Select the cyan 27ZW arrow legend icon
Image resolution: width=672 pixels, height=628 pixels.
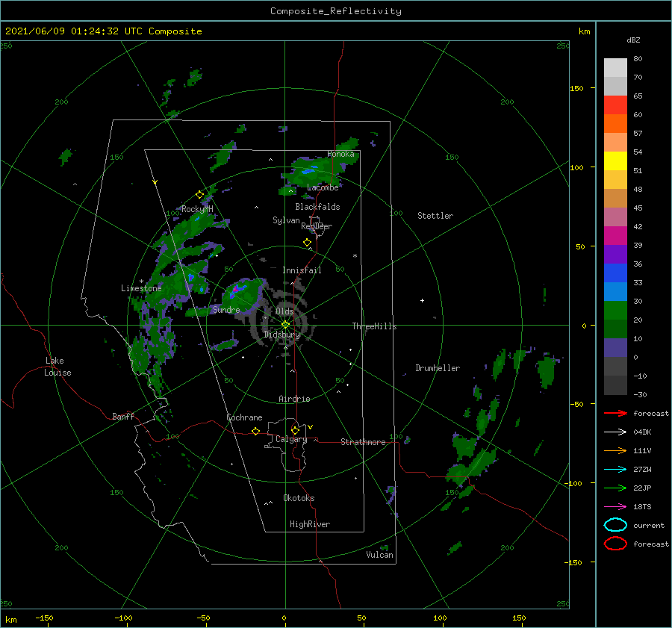(x=615, y=470)
